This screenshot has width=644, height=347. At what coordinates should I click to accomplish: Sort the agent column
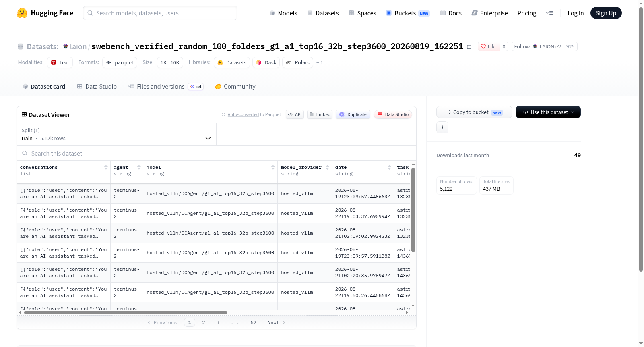pyautogui.click(x=139, y=167)
